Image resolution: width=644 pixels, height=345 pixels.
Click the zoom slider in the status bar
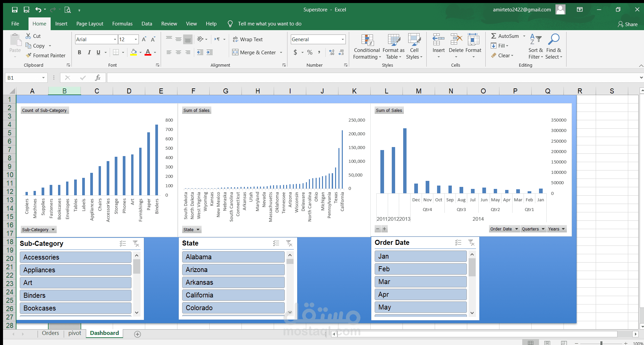coord(601,343)
